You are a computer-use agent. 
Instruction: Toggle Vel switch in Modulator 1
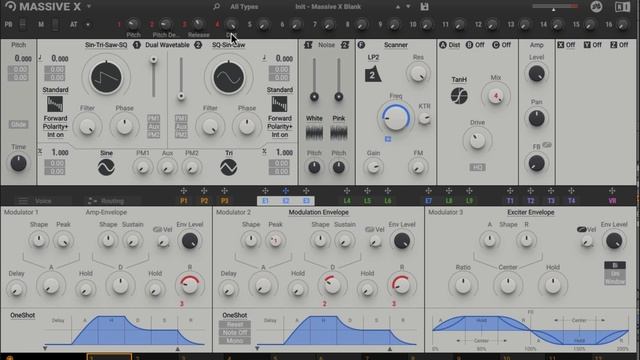[x=157, y=229]
